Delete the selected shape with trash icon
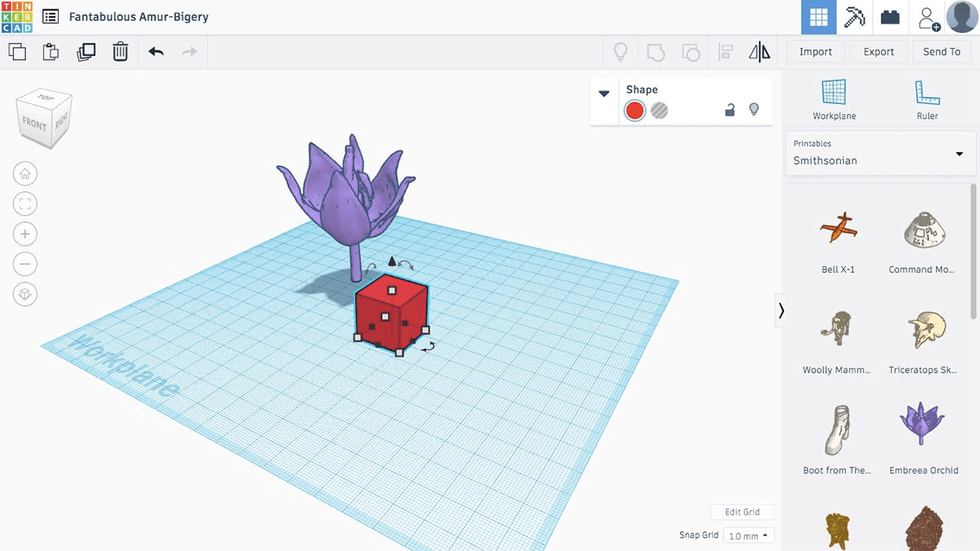This screenshot has height=551, width=980. 120,52
